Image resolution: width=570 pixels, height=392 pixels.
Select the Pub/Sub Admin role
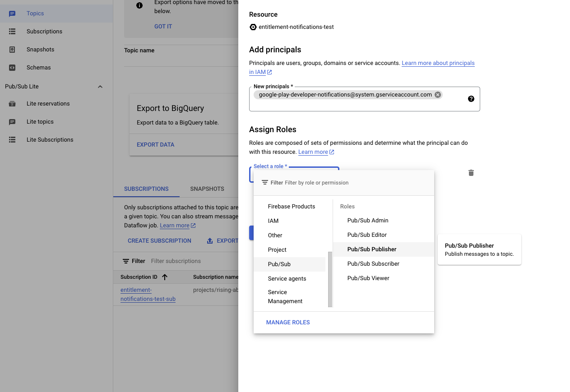[384, 221]
